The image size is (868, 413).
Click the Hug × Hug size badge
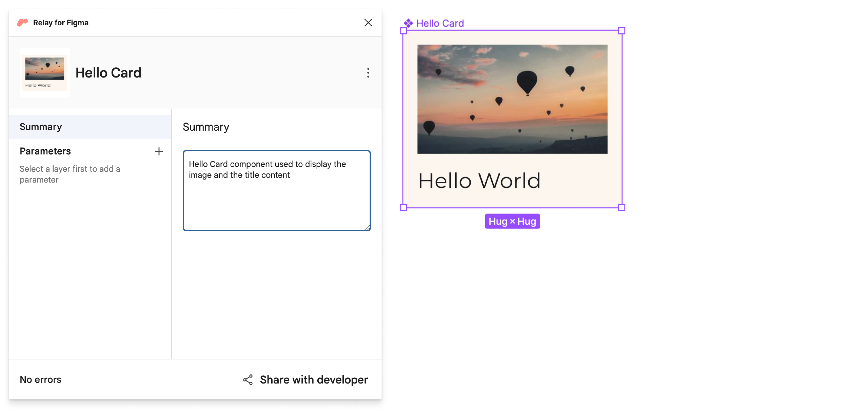coord(512,221)
